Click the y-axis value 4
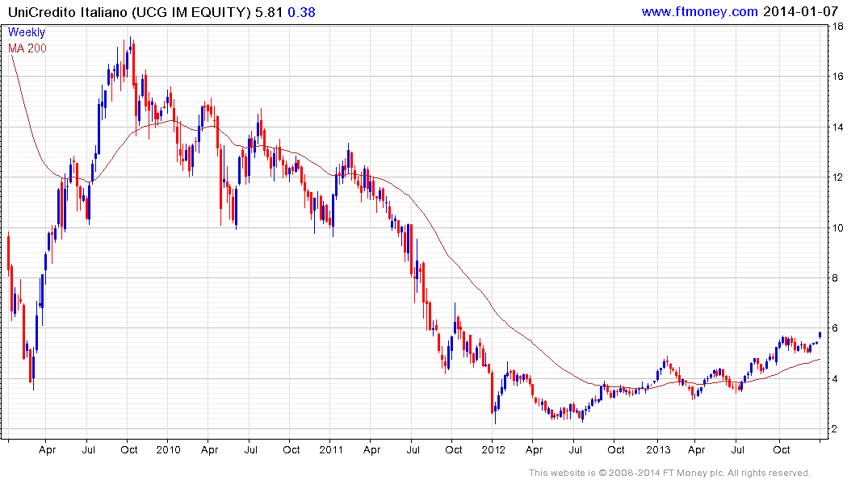The image size is (868, 484). point(836,379)
